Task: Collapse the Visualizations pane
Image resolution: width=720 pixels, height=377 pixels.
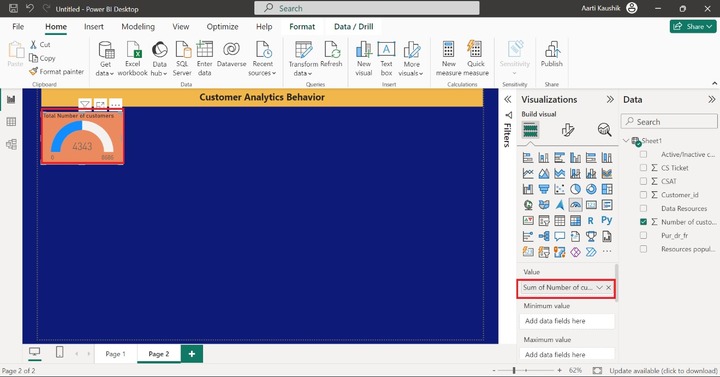Action: click(610, 99)
